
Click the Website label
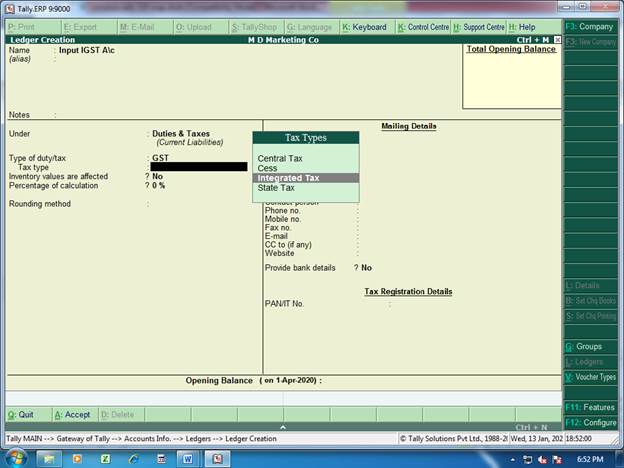click(x=279, y=254)
